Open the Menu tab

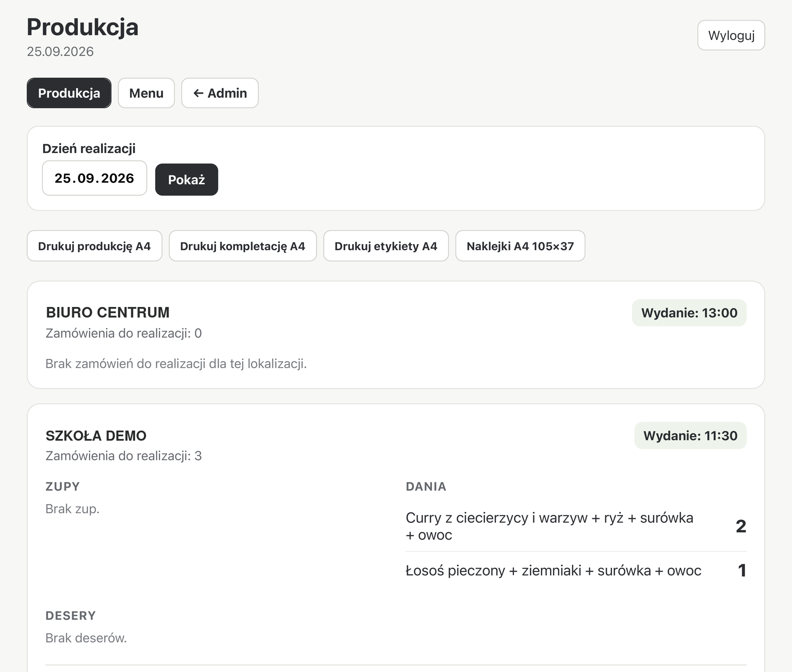[146, 93]
